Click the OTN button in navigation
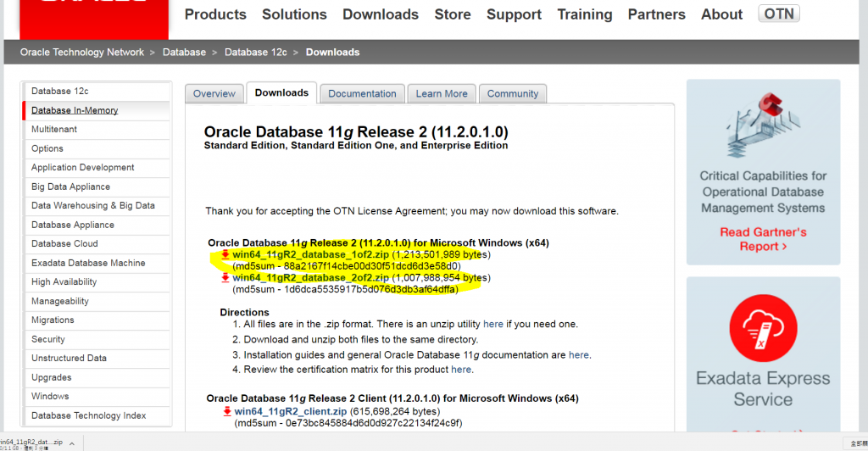 pos(779,14)
